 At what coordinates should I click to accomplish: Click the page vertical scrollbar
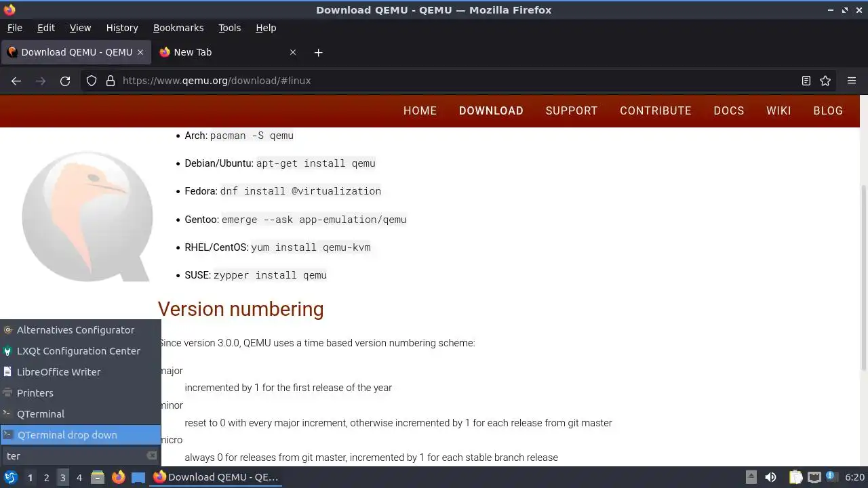863,278
